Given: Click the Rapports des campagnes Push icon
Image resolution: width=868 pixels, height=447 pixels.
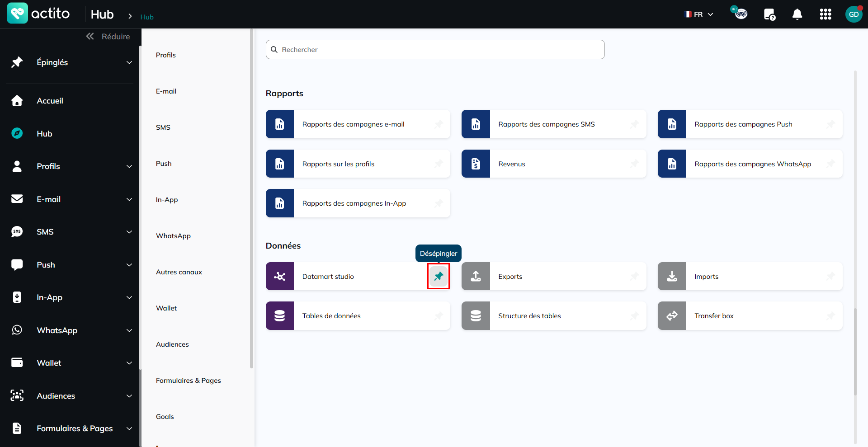Looking at the screenshot, I should point(672,124).
